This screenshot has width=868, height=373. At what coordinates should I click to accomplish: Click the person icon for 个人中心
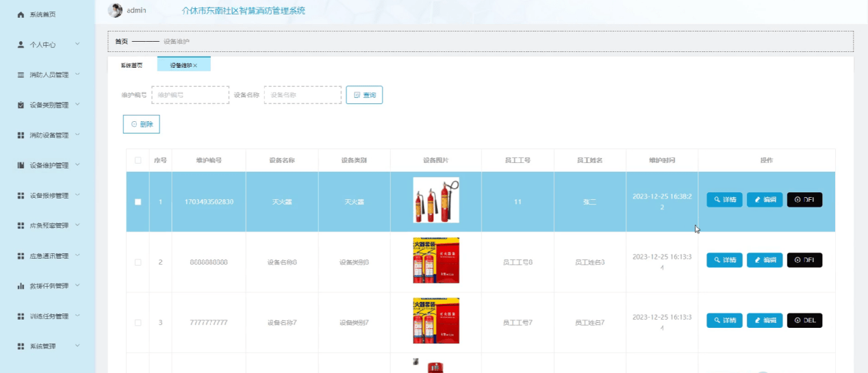click(x=21, y=44)
